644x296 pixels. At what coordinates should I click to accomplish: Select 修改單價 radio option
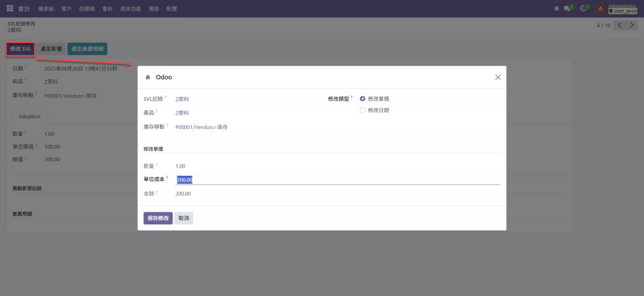click(362, 99)
